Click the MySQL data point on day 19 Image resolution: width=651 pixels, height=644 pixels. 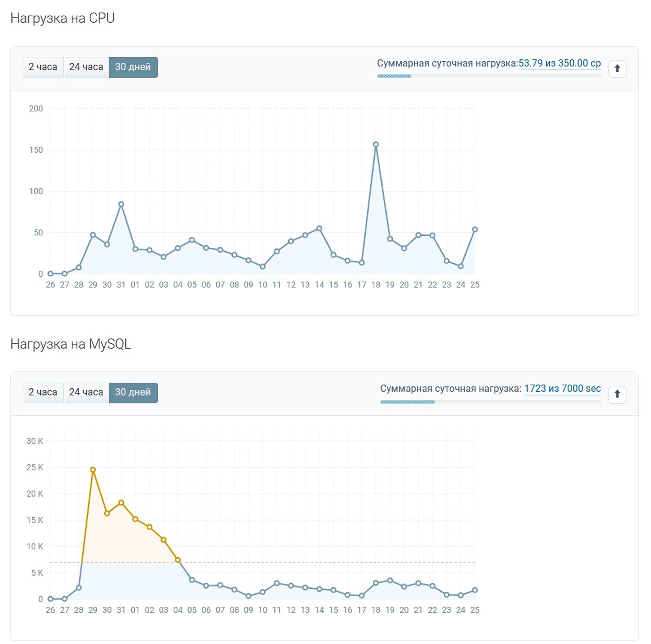(x=390, y=580)
